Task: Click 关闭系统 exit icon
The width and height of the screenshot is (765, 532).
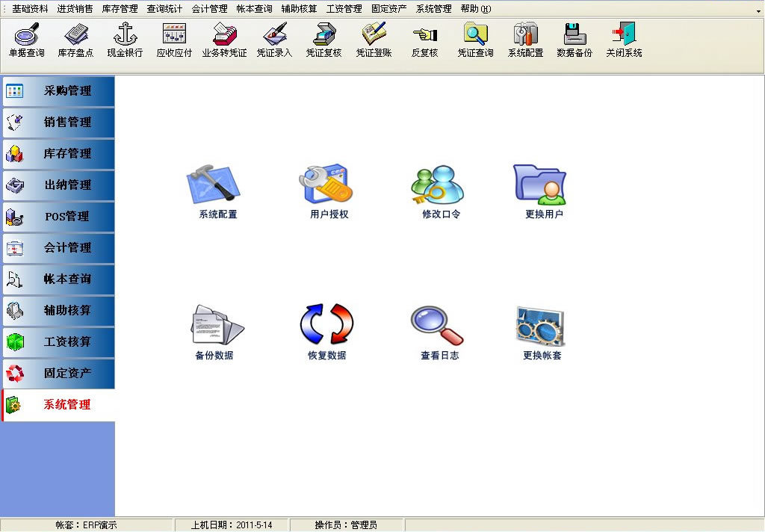Action: pos(624,40)
